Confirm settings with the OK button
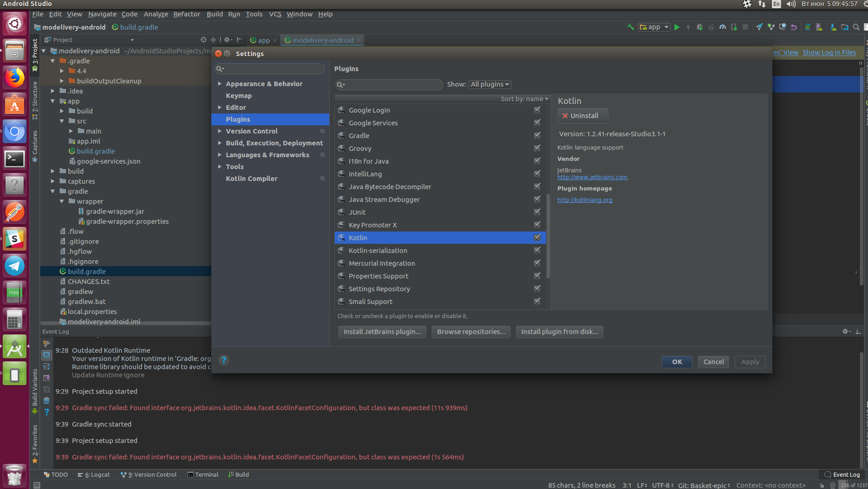This screenshot has width=868, height=489. pyautogui.click(x=677, y=362)
